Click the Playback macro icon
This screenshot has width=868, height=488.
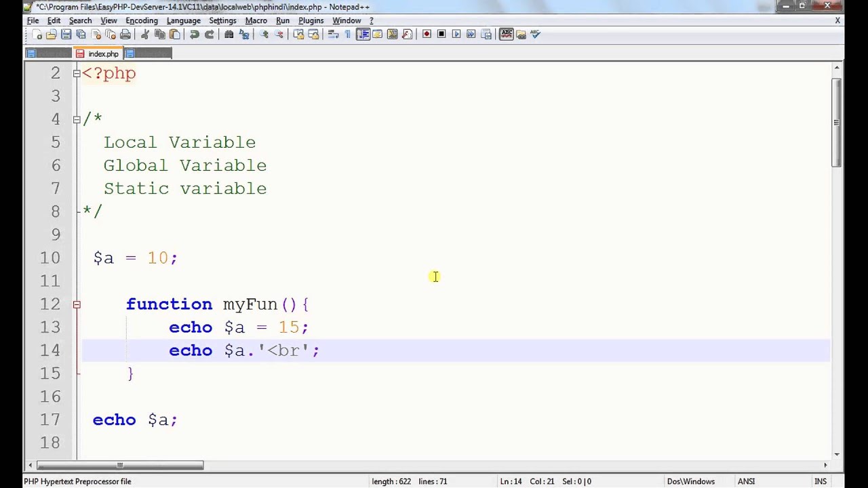pos(456,35)
